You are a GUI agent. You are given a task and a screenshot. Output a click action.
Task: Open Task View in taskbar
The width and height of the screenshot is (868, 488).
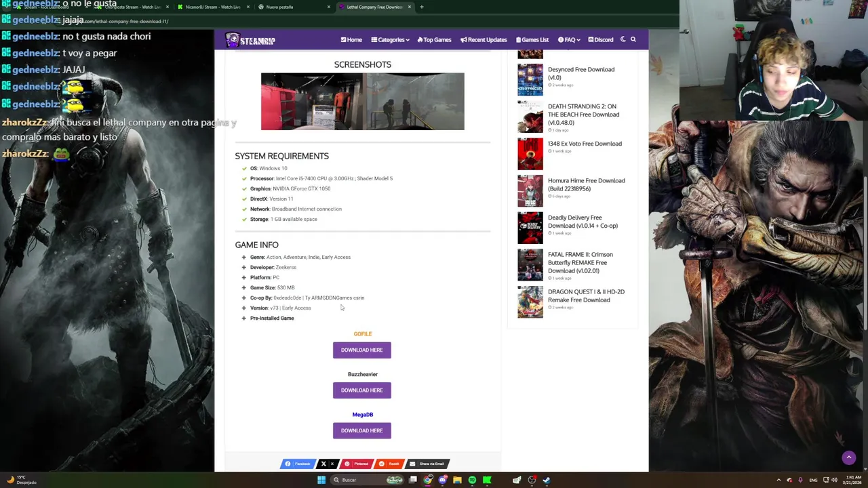pos(413,480)
